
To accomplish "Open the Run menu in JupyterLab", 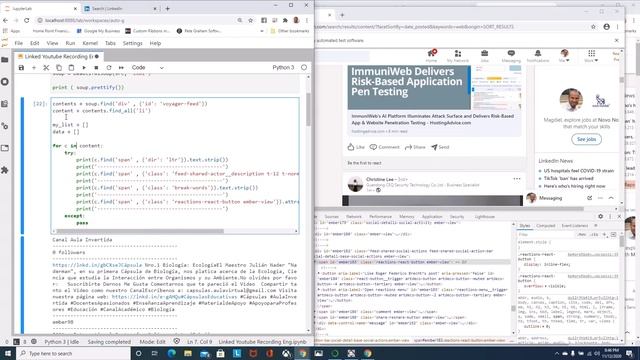I will [70, 43].
